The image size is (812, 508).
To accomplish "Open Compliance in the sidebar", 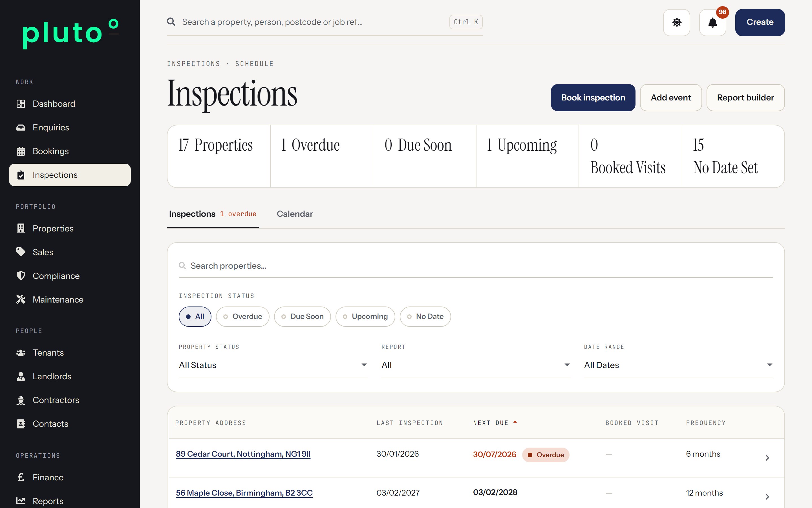I will coord(70,276).
